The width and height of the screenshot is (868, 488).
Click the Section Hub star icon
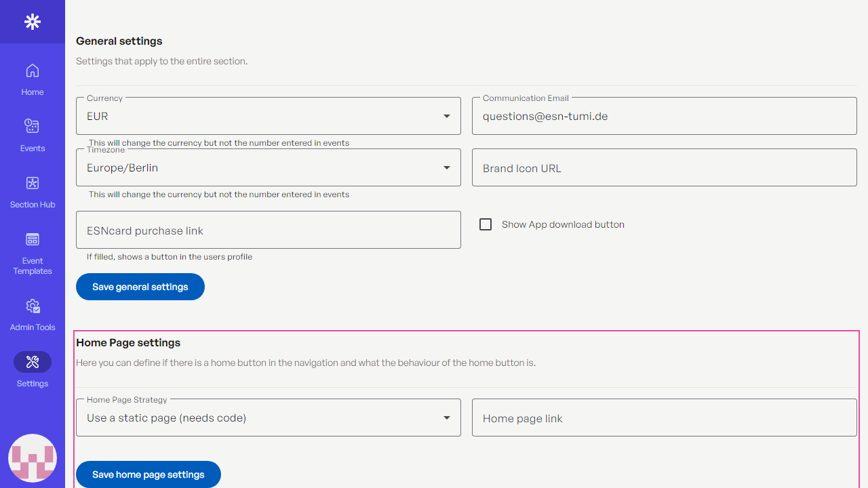[x=32, y=183]
